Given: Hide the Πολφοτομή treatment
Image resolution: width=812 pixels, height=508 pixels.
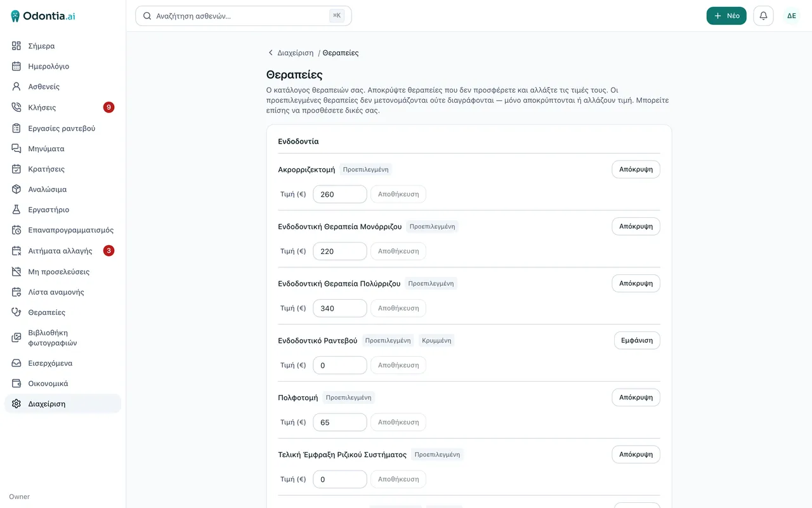Looking at the screenshot, I should click(636, 398).
